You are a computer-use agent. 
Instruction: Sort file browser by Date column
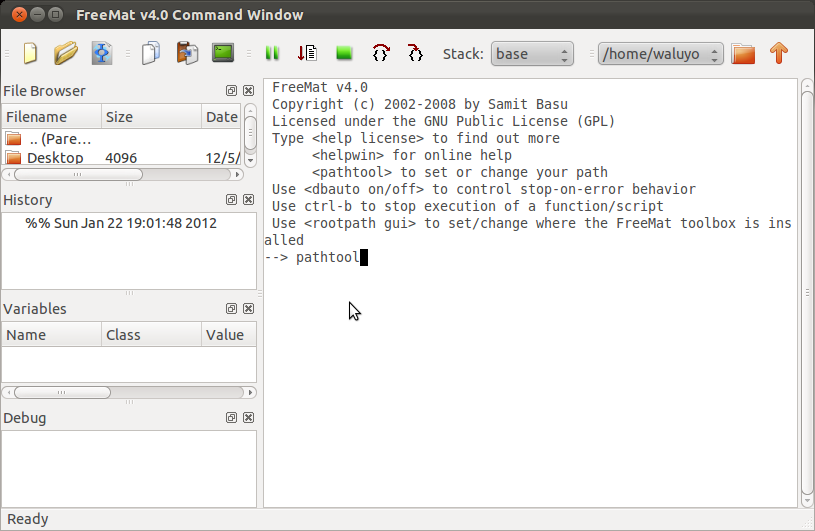tap(221, 117)
